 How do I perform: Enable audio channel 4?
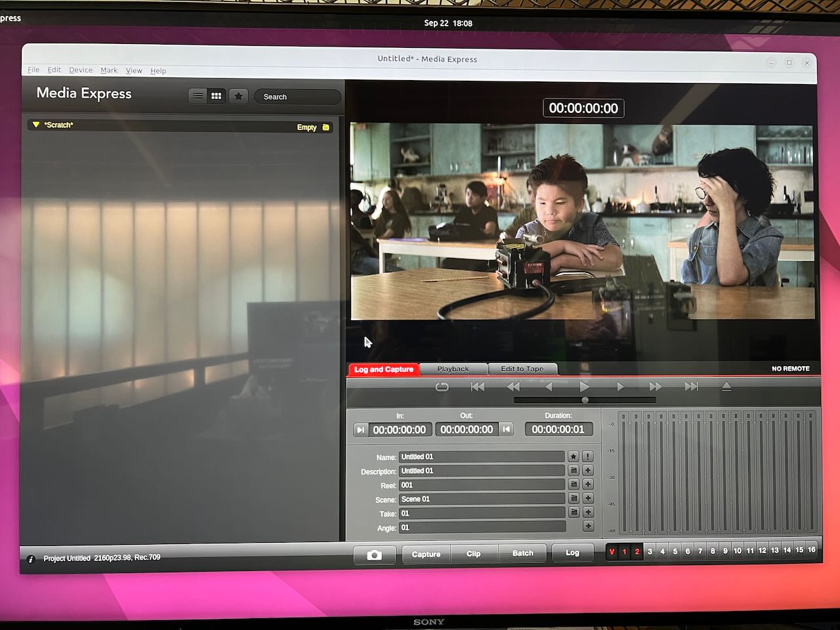pos(662,551)
